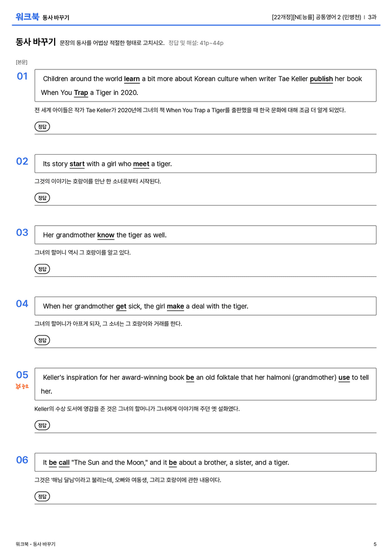Click the blue question number 03
Image resolution: width=392 pixels, height=555 pixels.
(22, 232)
